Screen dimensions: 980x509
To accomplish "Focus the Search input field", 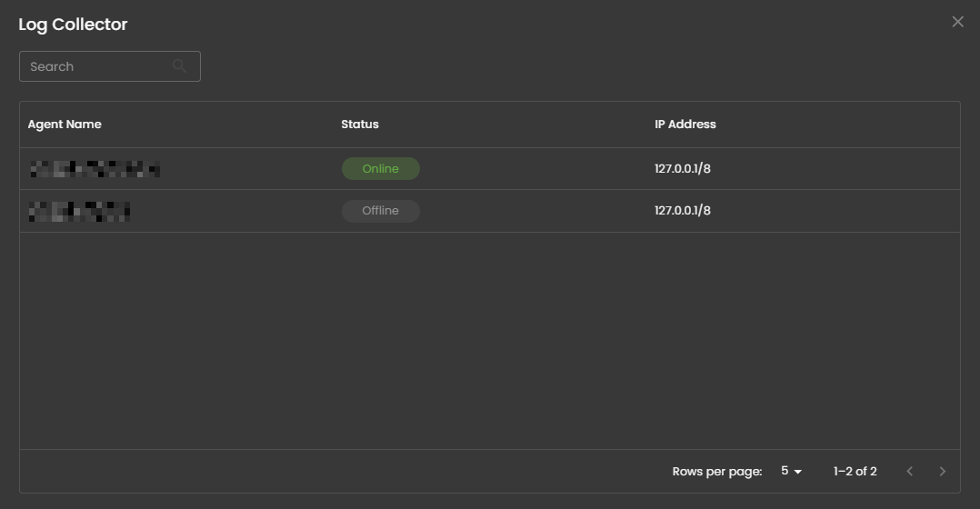I will [95, 66].
